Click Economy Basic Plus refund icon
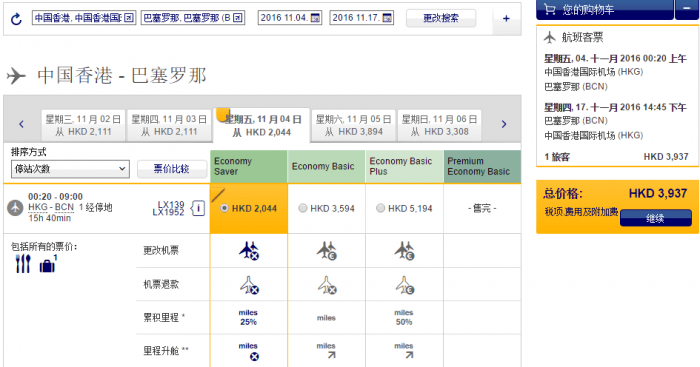 pos(404,285)
